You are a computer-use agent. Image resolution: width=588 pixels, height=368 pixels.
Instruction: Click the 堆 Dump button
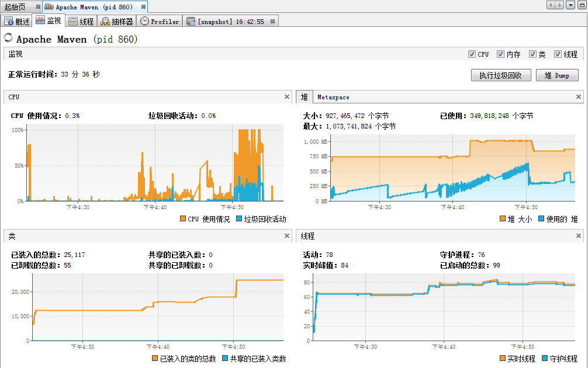click(x=557, y=75)
